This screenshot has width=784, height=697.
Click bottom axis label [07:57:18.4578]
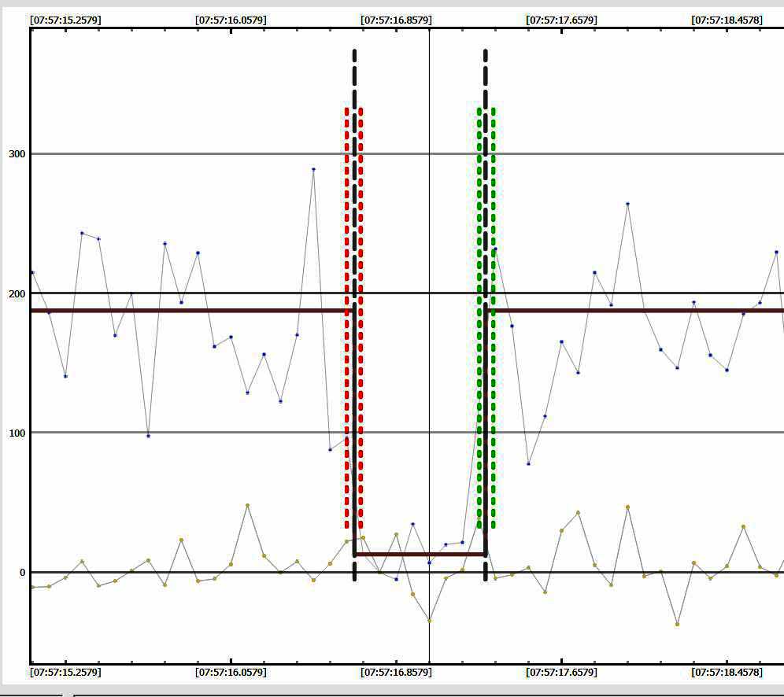(727, 672)
